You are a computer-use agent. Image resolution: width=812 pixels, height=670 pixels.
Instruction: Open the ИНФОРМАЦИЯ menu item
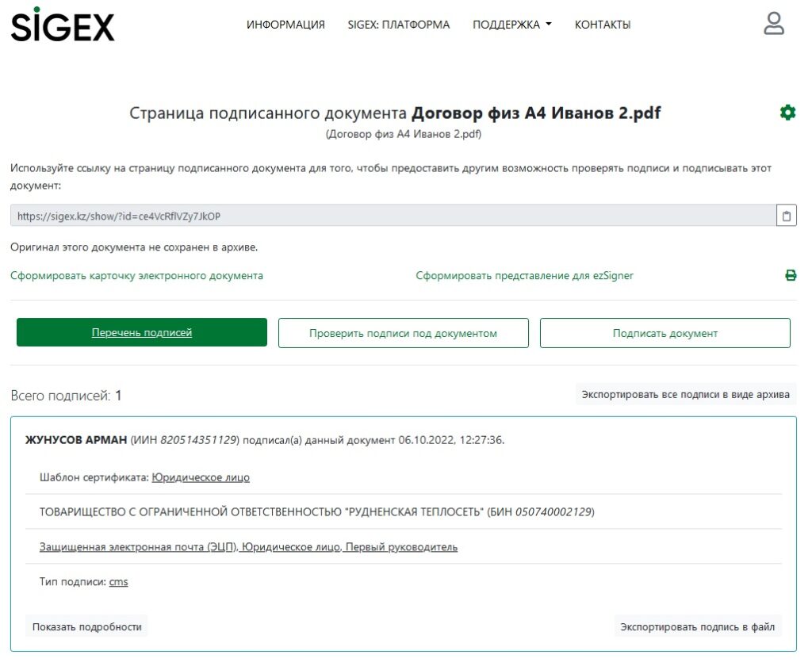point(285,25)
